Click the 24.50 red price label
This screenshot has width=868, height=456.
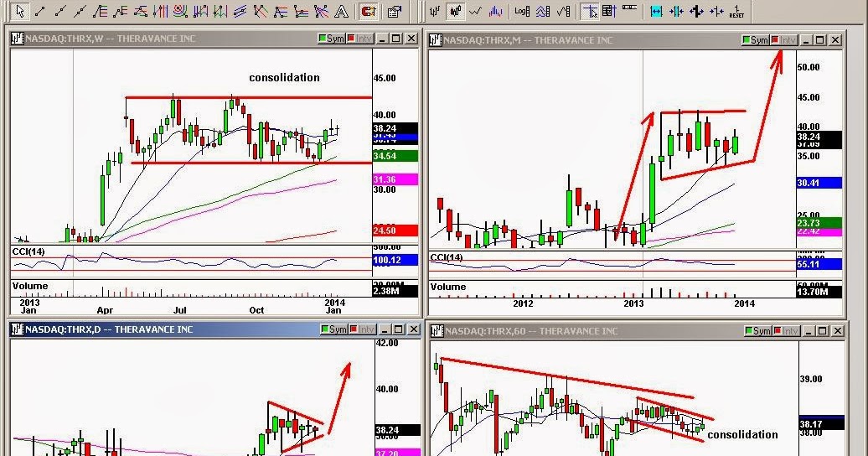coord(395,231)
